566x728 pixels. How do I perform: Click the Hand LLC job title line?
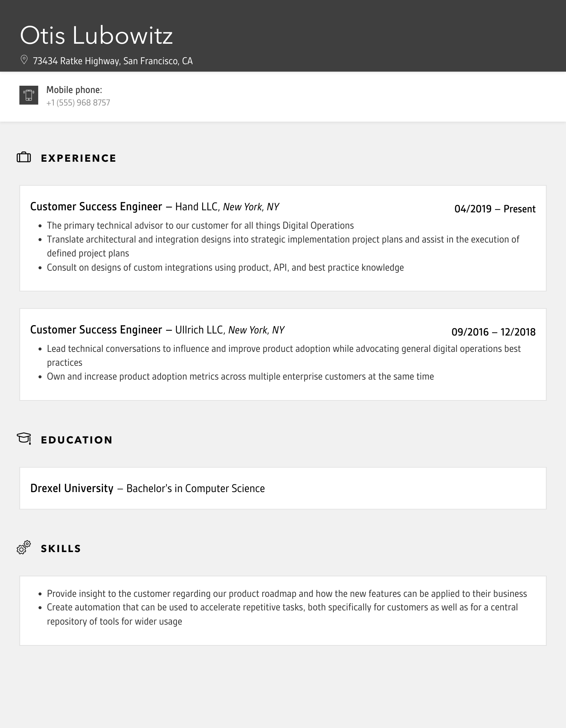(155, 207)
